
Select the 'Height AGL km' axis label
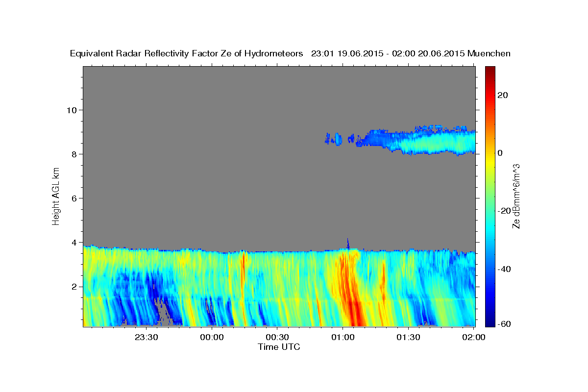(x=56, y=196)
